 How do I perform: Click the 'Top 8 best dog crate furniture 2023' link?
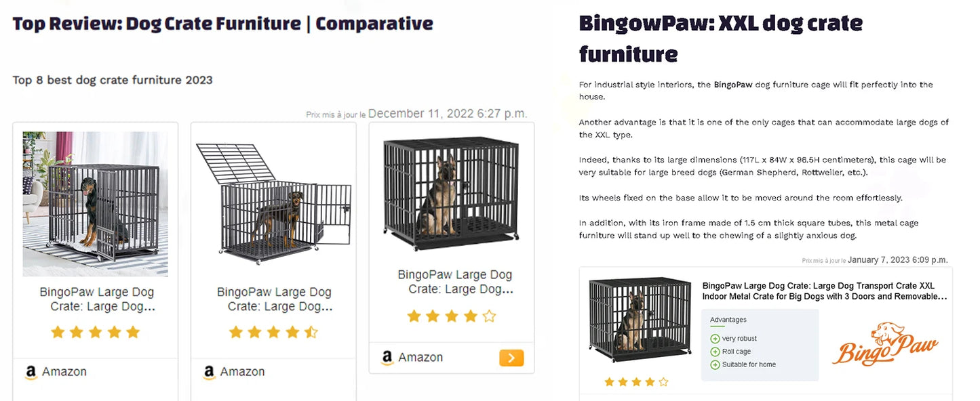point(113,79)
